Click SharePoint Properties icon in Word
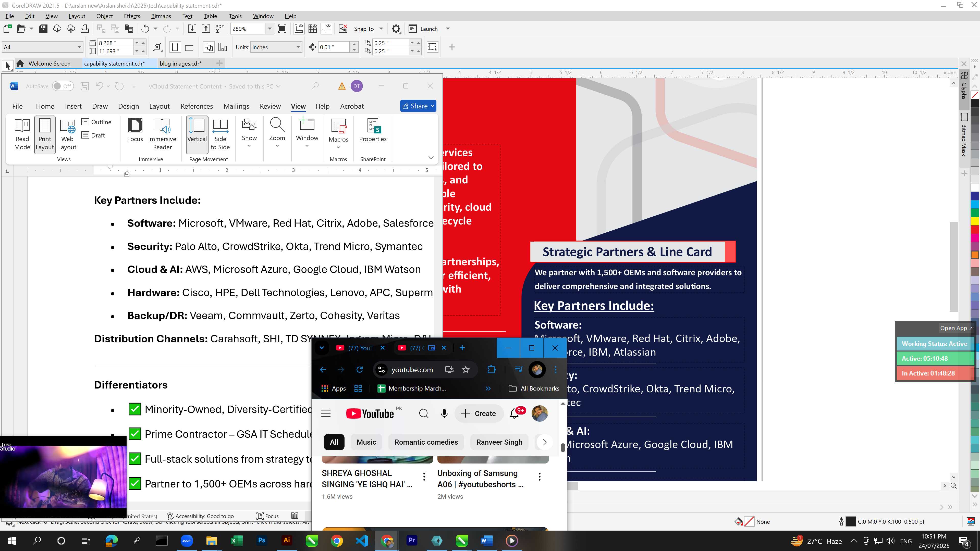This screenshot has width=980, height=551. pyautogui.click(x=373, y=130)
